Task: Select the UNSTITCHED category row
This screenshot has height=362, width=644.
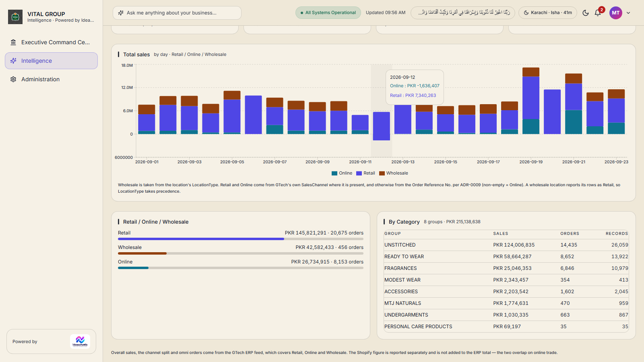Action: point(506,245)
